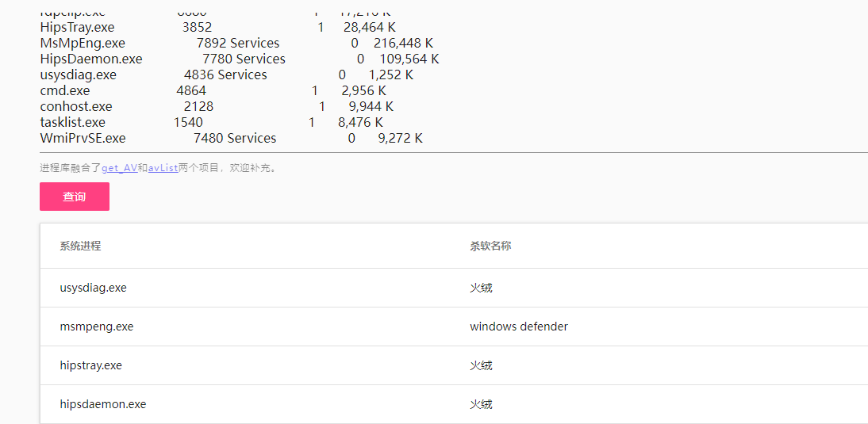Click the conhost.exe line in tasklist text

217,106
